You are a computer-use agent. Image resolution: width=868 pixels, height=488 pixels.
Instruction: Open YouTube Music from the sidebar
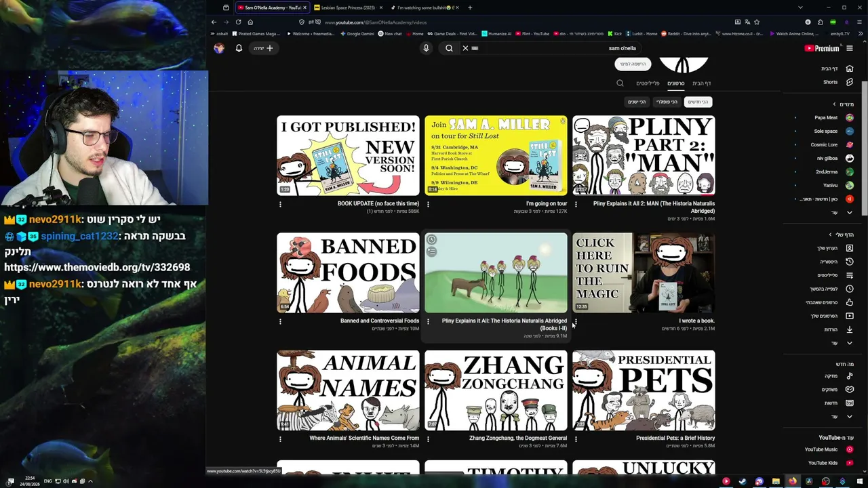[x=829, y=449]
